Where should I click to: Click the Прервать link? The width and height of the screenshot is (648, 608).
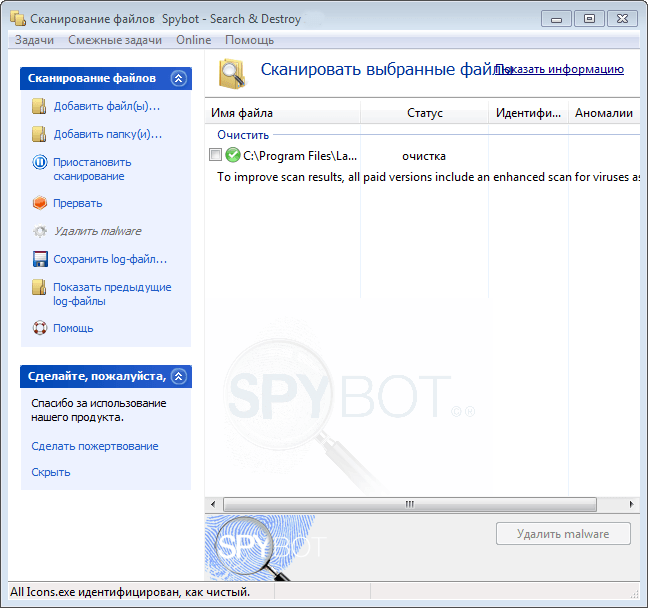click(77, 203)
